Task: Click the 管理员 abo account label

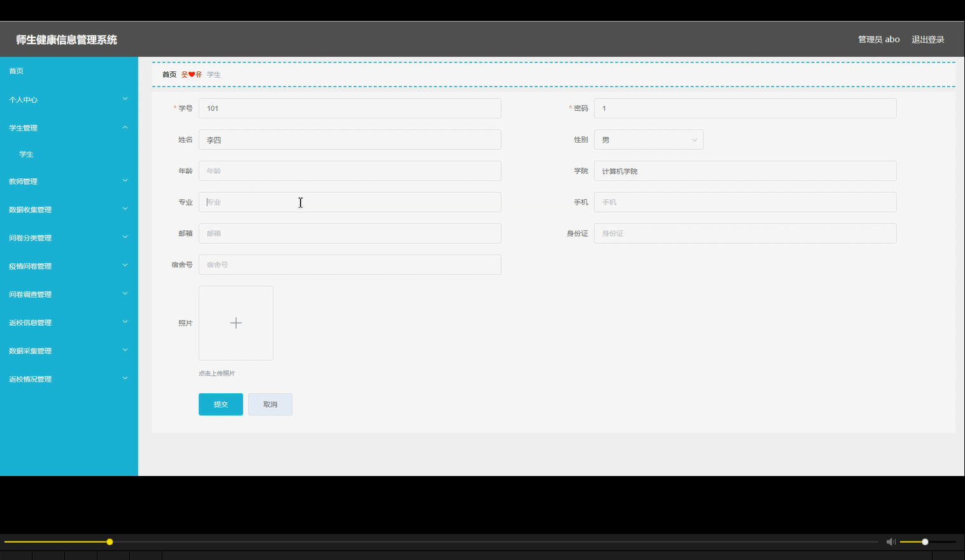Action: click(878, 39)
